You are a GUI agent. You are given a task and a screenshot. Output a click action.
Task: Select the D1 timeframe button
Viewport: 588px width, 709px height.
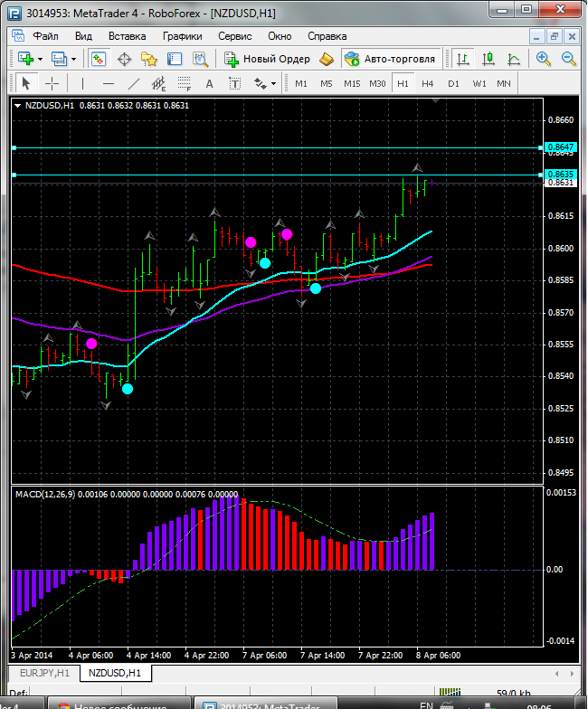[453, 83]
